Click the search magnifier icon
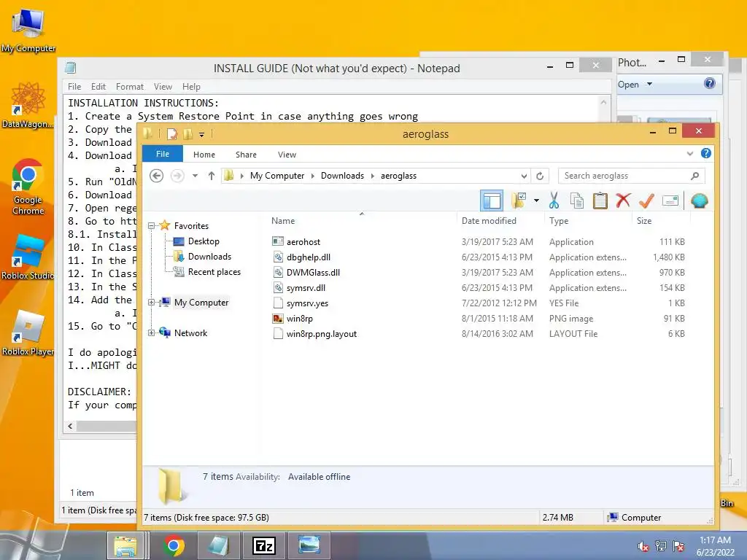This screenshot has width=747, height=560. (694, 176)
